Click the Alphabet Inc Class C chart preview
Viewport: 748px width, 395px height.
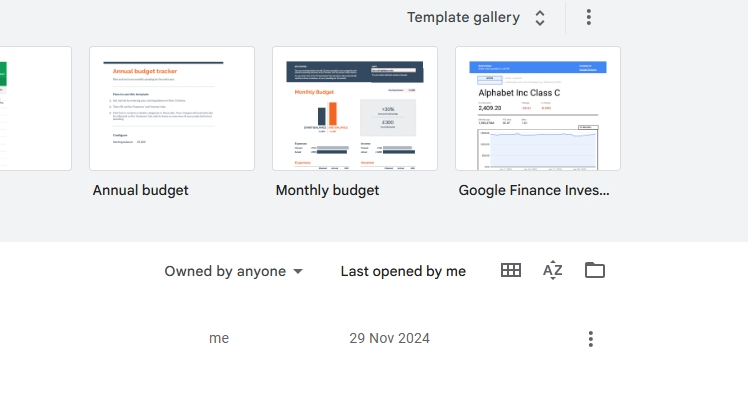tap(538, 149)
